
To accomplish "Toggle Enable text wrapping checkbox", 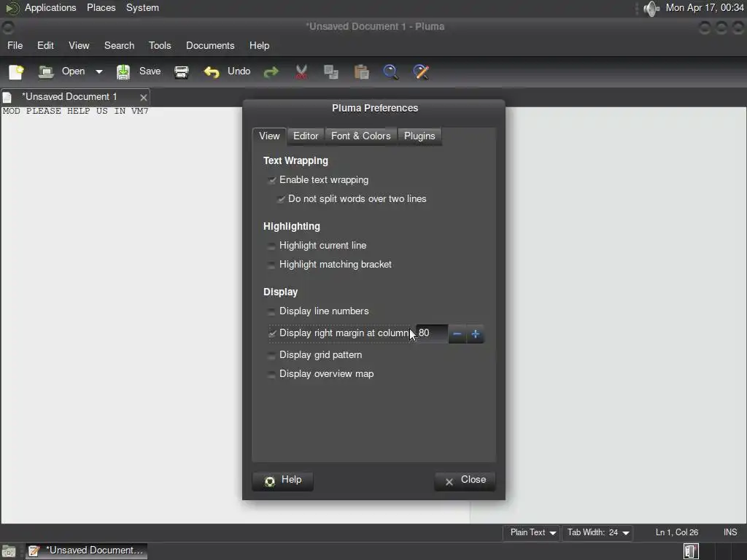I will (x=271, y=180).
